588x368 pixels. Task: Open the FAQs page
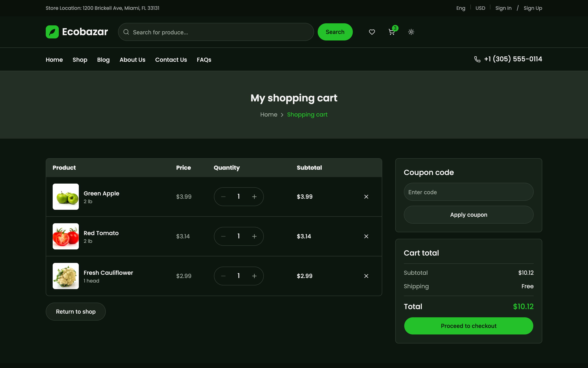click(204, 60)
